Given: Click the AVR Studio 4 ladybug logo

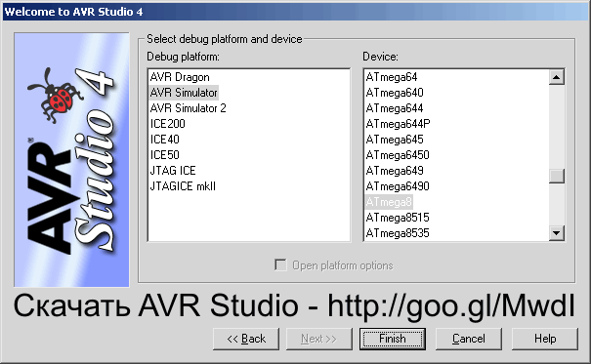Looking at the screenshot, I should [x=71, y=160].
